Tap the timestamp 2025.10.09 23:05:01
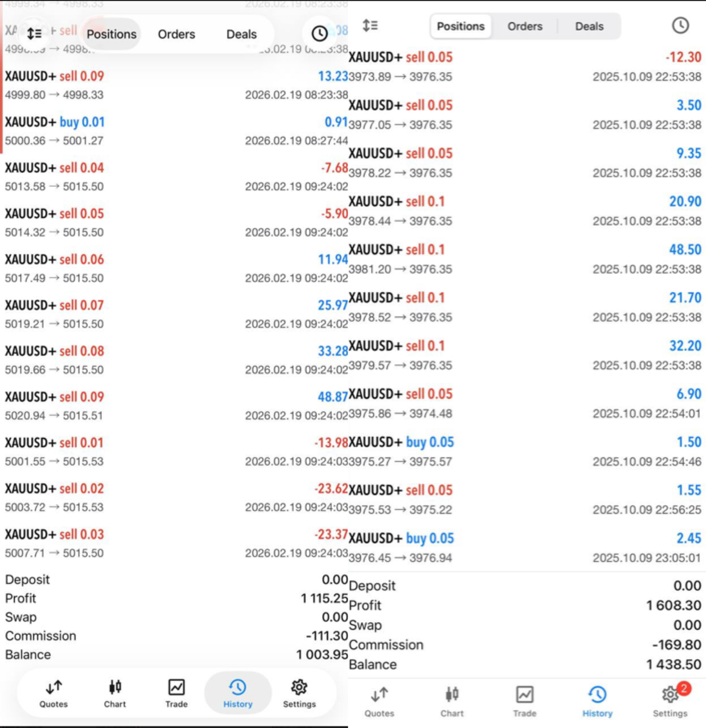Screen dimensions: 706x728 click(647, 558)
